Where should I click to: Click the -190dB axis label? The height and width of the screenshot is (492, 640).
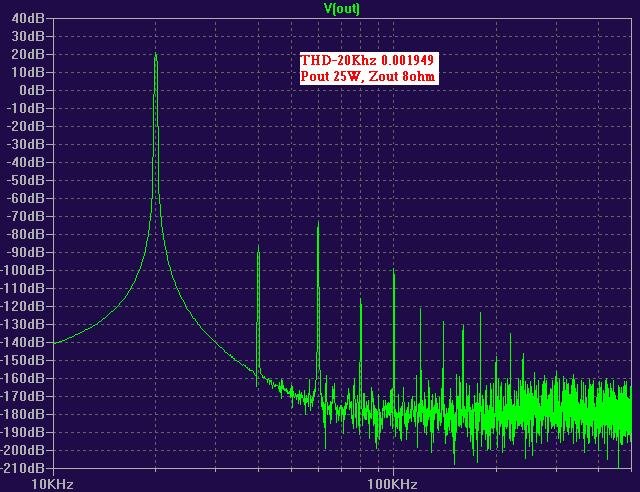[x=23, y=432]
